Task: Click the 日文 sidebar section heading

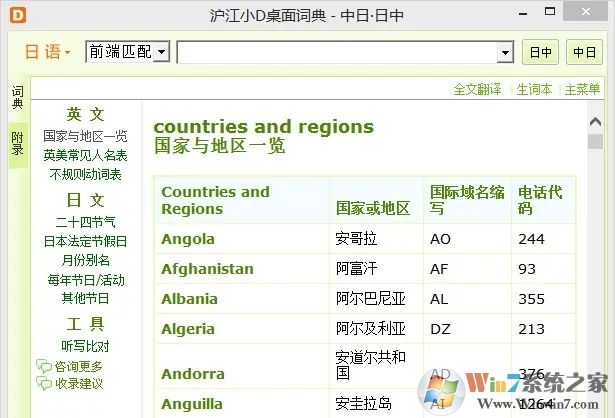Action: pyautogui.click(x=86, y=200)
